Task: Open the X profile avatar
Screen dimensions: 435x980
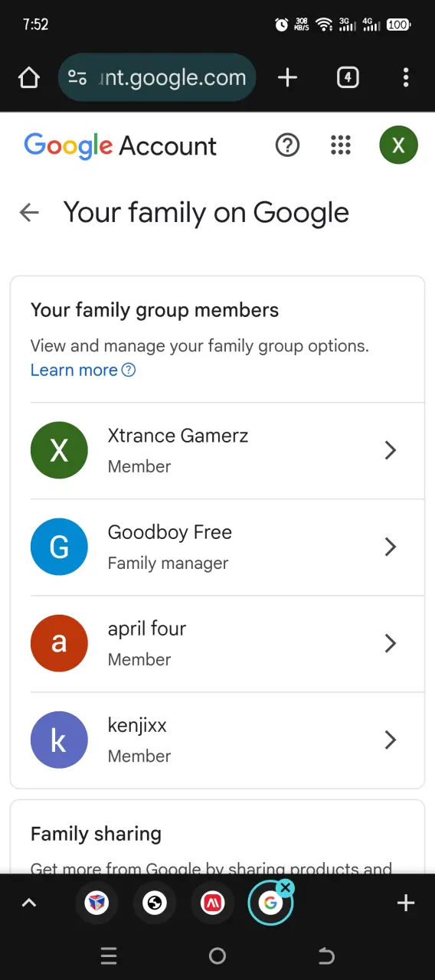Action: coord(398,145)
